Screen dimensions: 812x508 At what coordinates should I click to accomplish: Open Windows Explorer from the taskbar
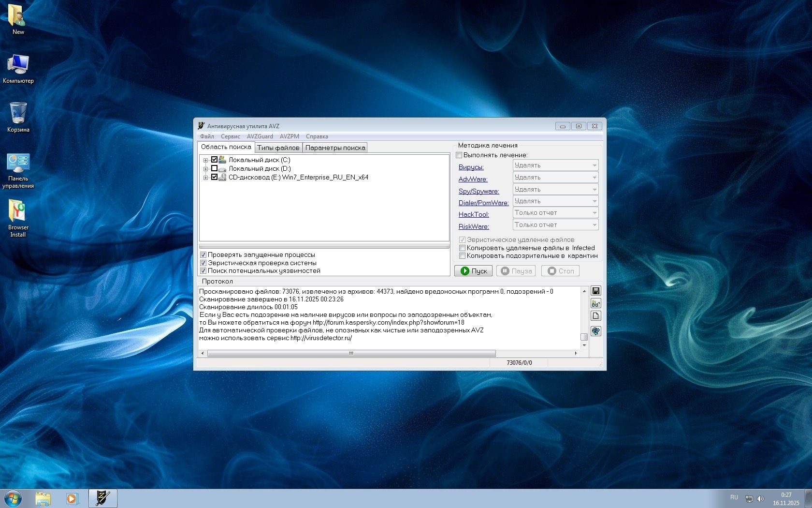click(x=43, y=498)
